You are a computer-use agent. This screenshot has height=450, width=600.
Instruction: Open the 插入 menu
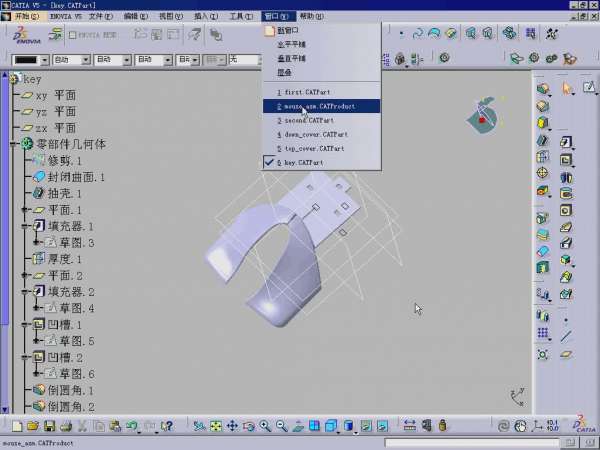pos(206,16)
